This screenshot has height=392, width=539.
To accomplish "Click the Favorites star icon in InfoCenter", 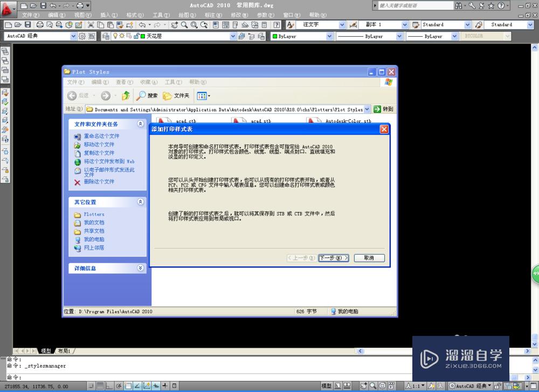I will 491,5.
